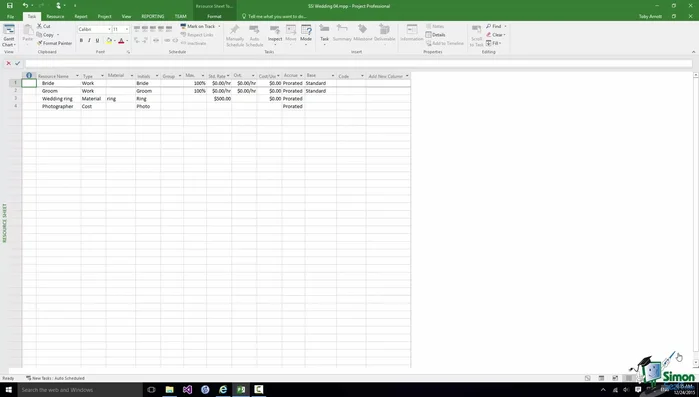Open the Accrue column filter dropdown
The image size is (699, 397).
point(301,76)
